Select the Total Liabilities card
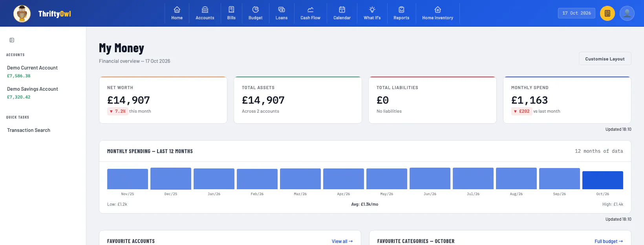This screenshot has height=245, width=644. pos(432,100)
